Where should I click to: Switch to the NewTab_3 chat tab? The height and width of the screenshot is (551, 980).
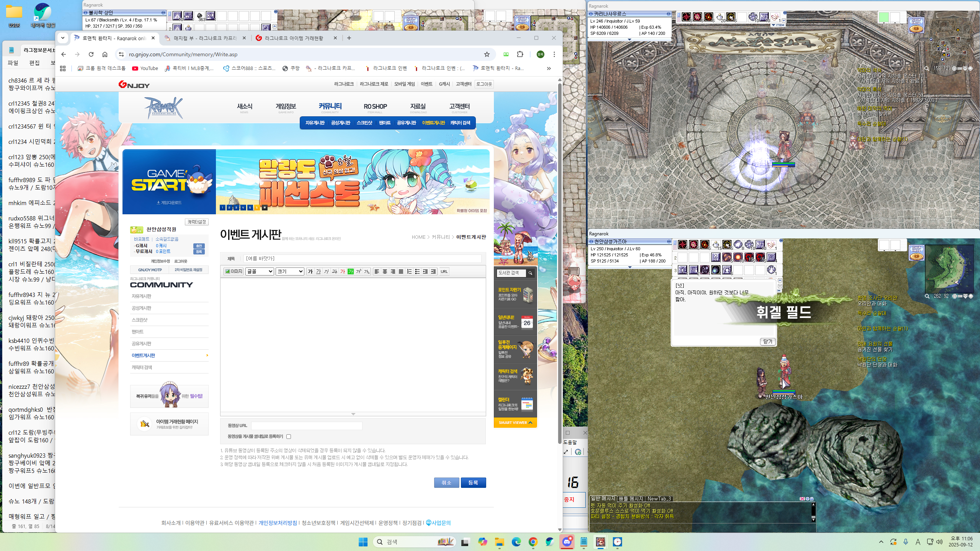[659, 499]
